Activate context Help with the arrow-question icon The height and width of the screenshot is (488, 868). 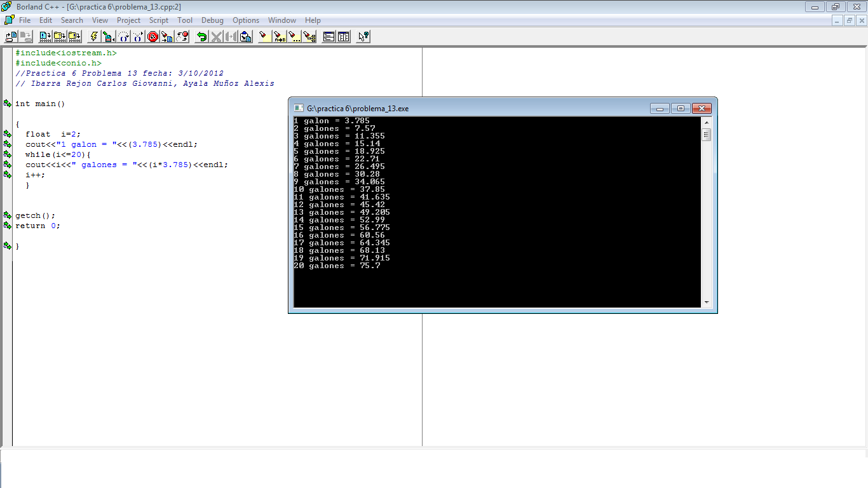click(363, 36)
